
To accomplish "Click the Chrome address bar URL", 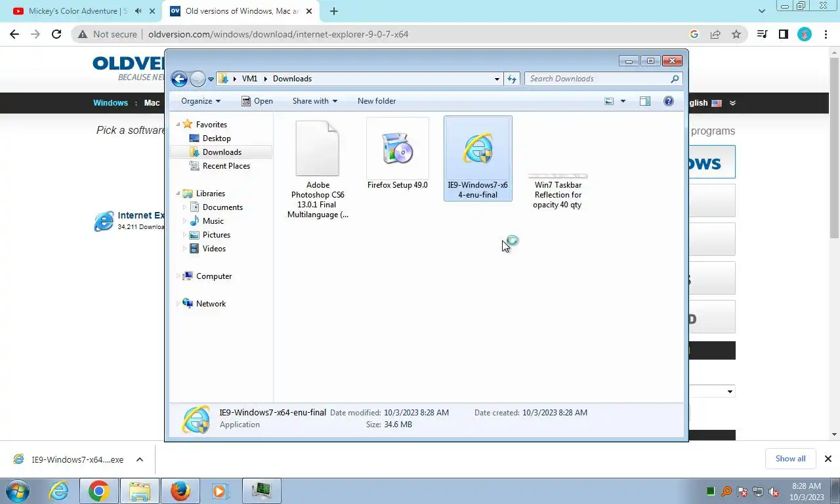I will [x=278, y=34].
